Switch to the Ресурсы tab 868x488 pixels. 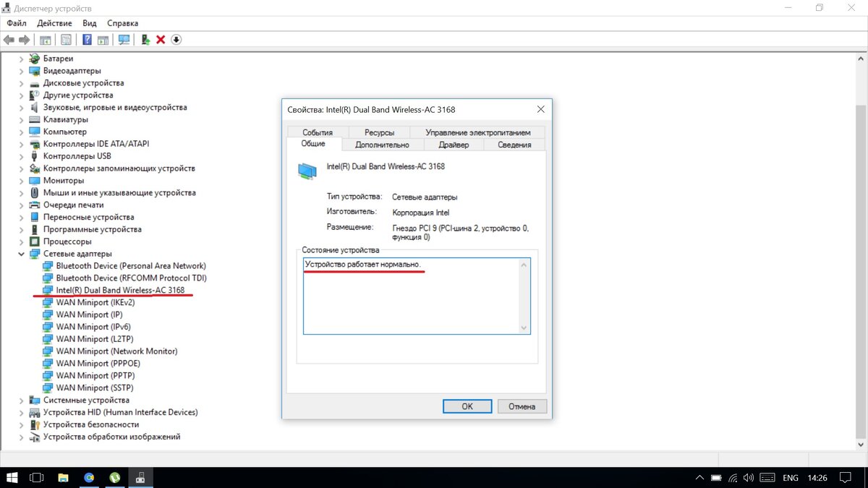(379, 132)
